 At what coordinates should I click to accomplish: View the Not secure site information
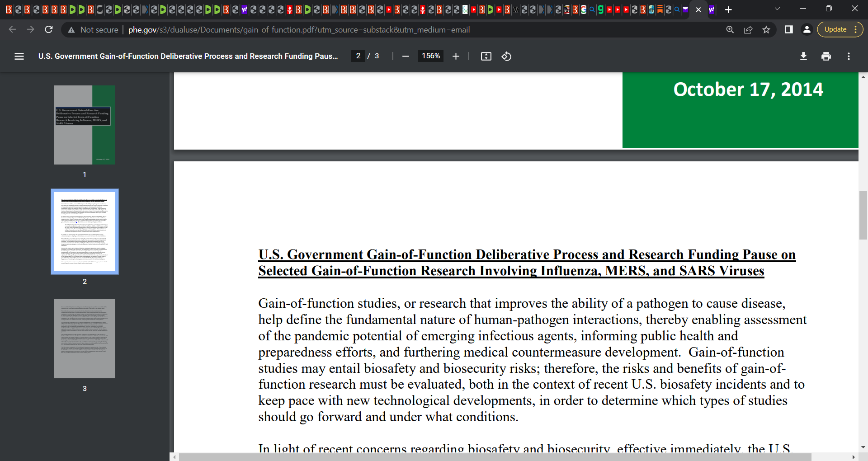coord(93,30)
